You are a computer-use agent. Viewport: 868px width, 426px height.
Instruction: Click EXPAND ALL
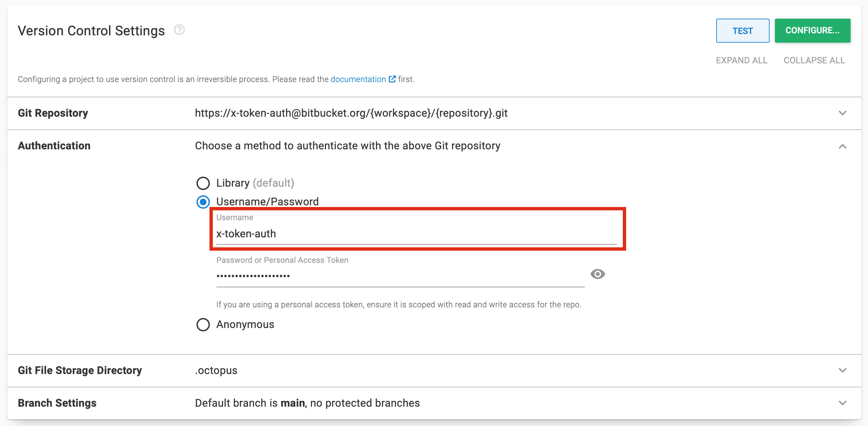(x=742, y=60)
